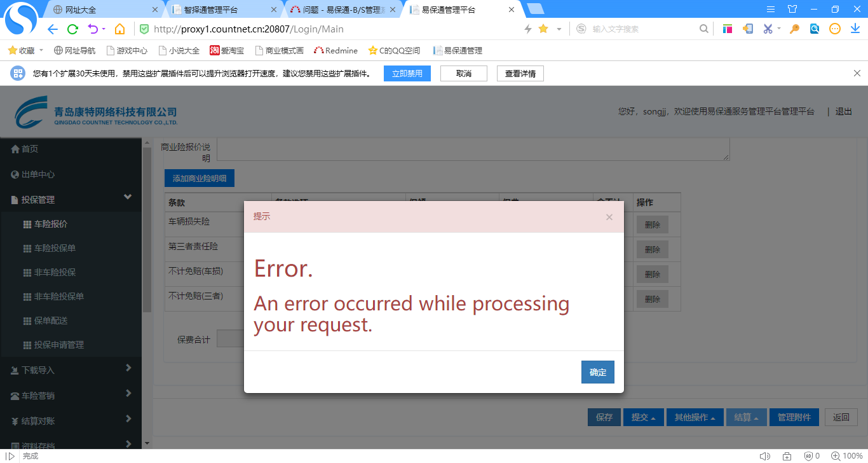The height and width of the screenshot is (463, 868).
Task: Click the orange three-dots toolbar icon
Action: [x=835, y=29]
